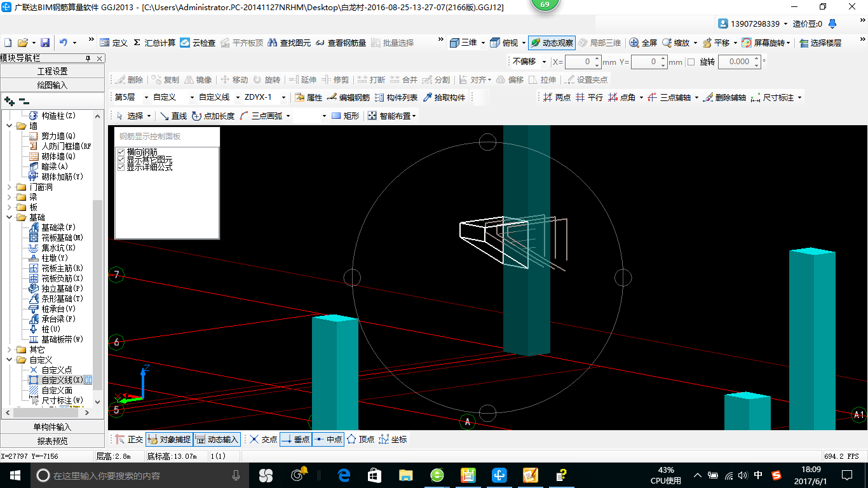This screenshot has height=488, width=868.
Task: Collapse the 基础 tree folder
Action: tap(10, 217)
